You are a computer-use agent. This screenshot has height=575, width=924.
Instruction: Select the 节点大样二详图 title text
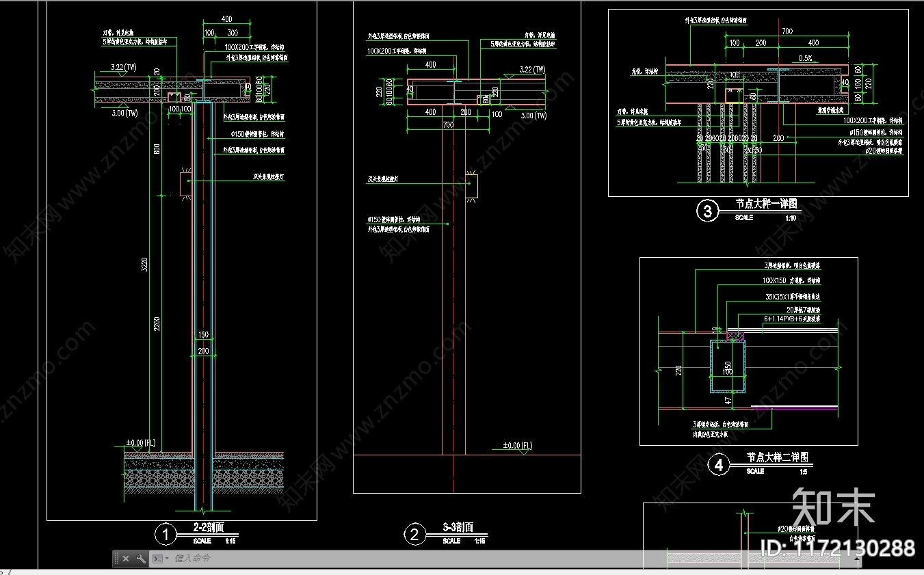[778, 457]
